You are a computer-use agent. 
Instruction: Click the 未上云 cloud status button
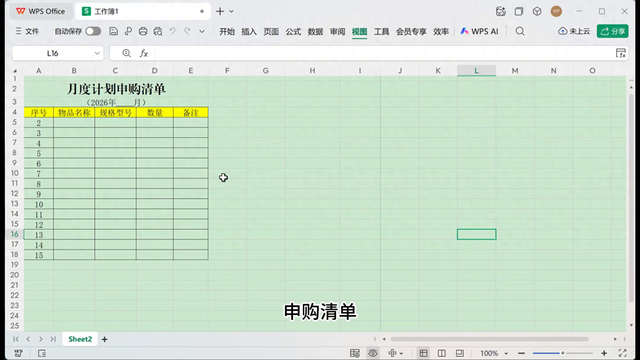pos(574,31)
